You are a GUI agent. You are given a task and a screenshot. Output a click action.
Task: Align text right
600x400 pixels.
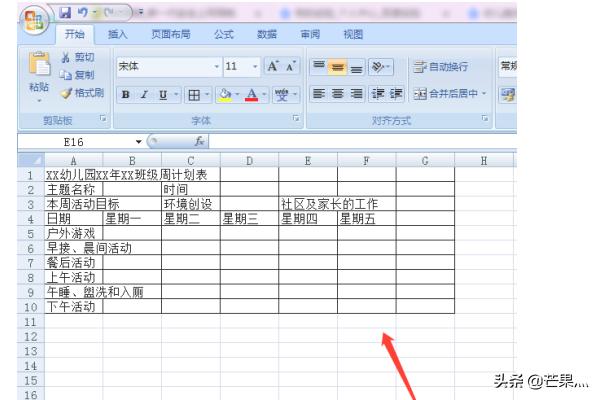[356, 93]
